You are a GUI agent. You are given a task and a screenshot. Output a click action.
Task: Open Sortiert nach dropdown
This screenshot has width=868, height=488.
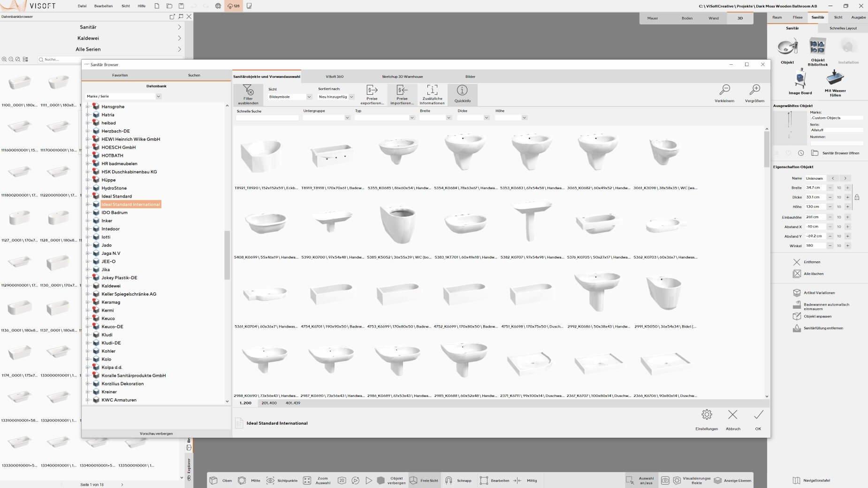tap(336, 97)
